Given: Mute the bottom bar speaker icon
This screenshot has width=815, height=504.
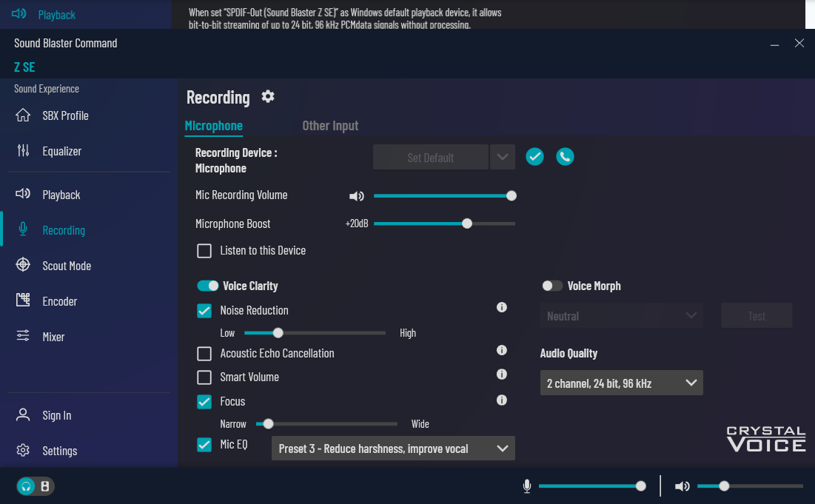Looking at the screenshot, I should point(682,486).
